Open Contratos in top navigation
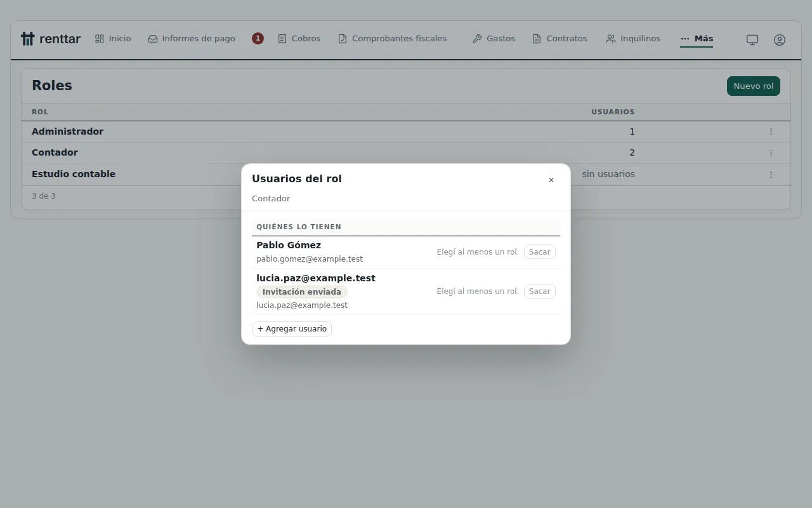The width and height of the screenshot is (812, 508). 560,39
